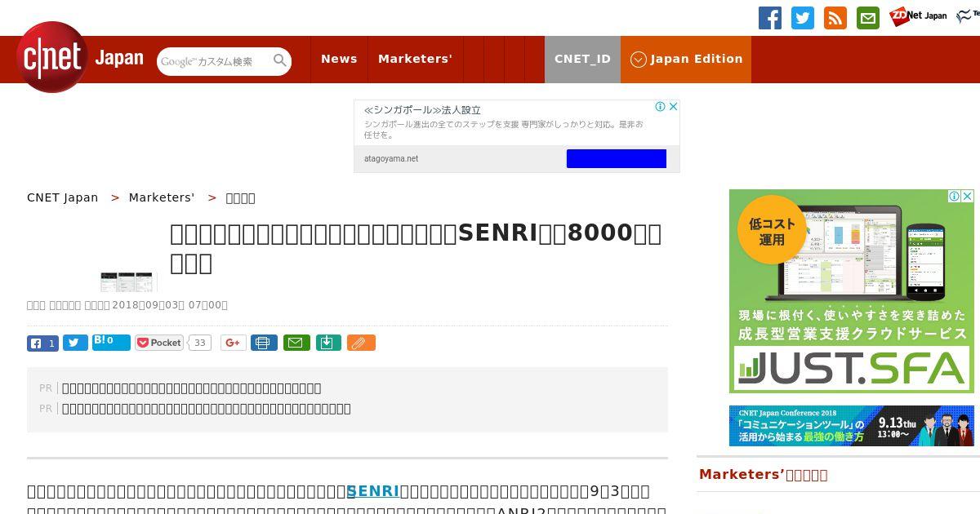Screen dimensions: 980x514
Task: Open the Marketers' nav menu
Action: click(x=415, y=59)
